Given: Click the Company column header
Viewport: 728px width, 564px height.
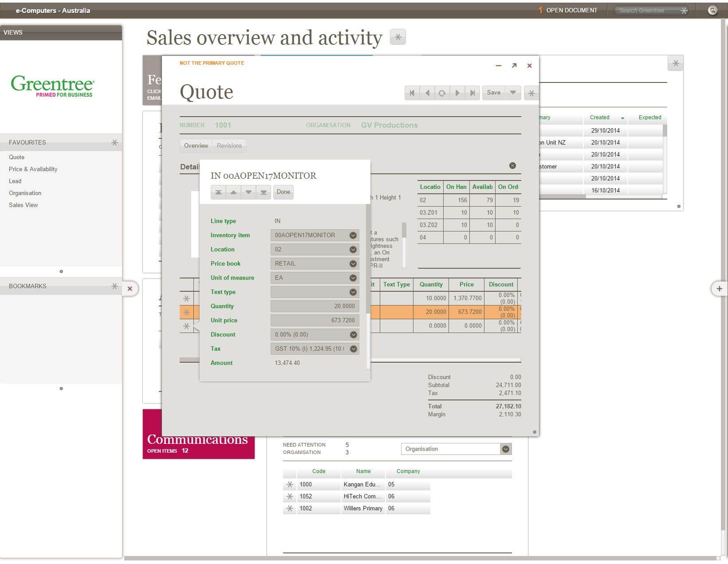Looking at the screenshot, I should 408,471.
